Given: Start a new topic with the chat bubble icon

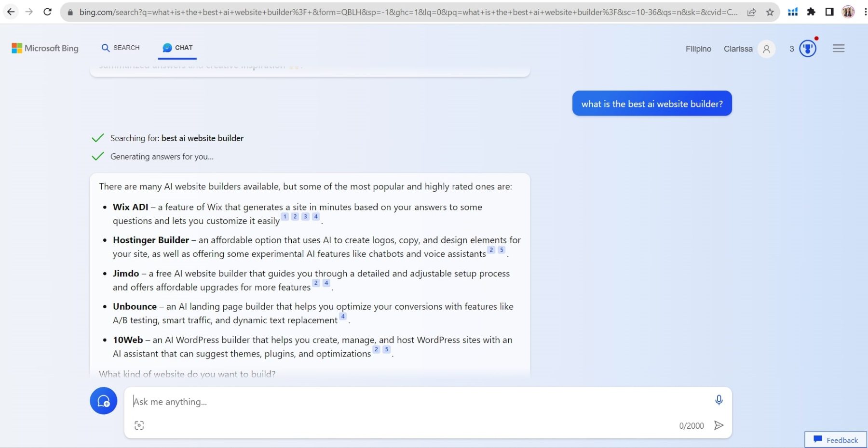Looking at the screenshot, I should (x=103, y=400).
